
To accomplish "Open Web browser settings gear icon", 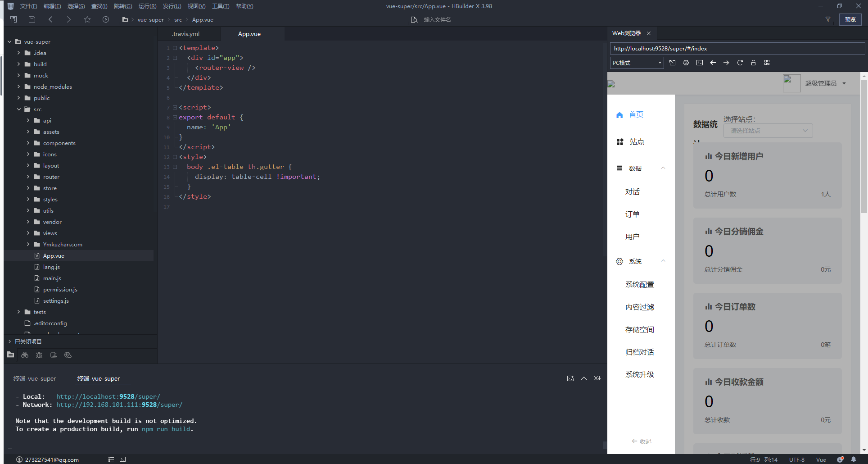I will pyautogui.click(x=686, y=63).
